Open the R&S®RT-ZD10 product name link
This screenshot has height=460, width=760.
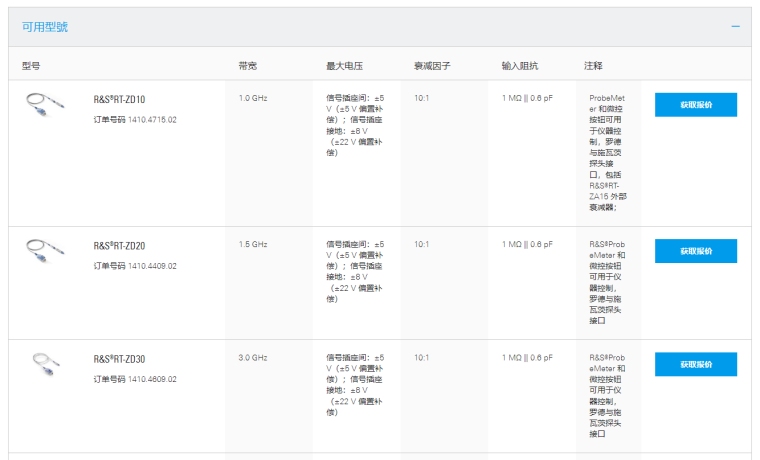coord(119,99)
